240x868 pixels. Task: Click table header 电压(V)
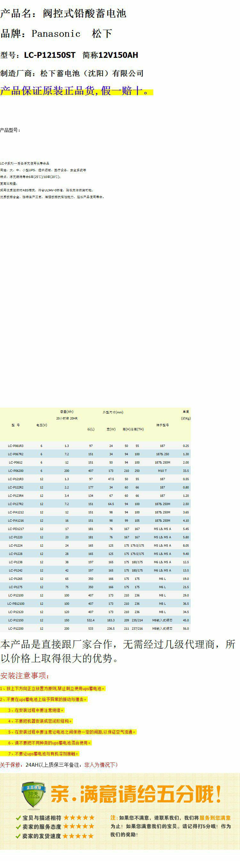(42, 425)
